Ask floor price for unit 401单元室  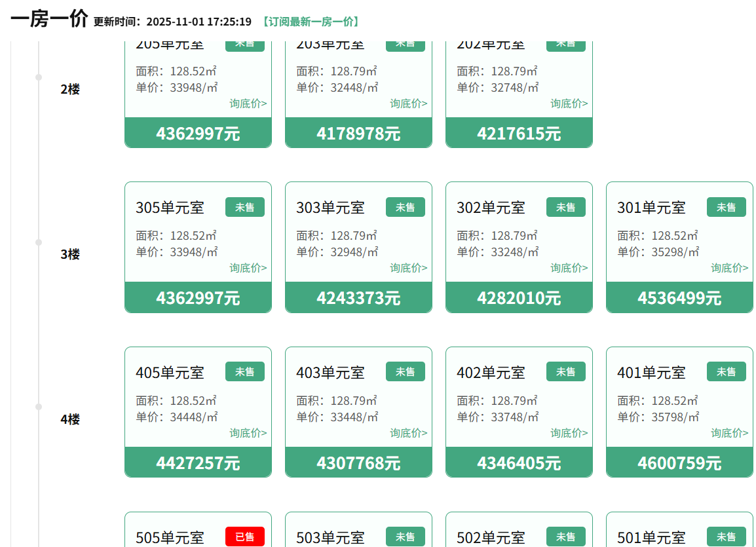click(x=729, y=433)
